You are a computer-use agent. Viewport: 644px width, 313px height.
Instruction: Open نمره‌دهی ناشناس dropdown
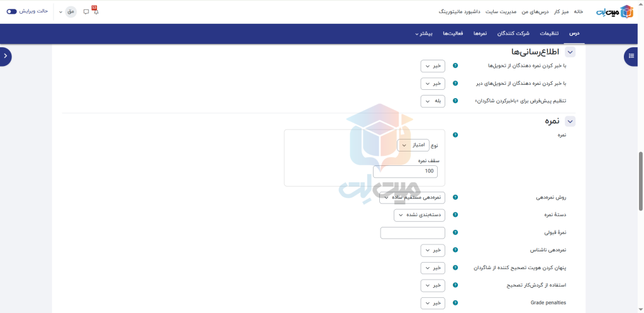pyautogui.click(x=433, y=250)
